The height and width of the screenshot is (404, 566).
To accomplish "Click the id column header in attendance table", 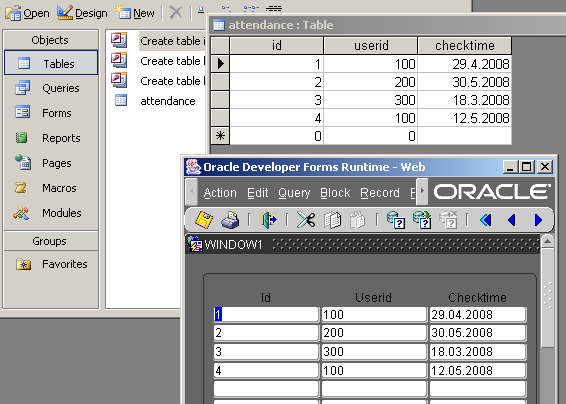I will coord(277,45).
